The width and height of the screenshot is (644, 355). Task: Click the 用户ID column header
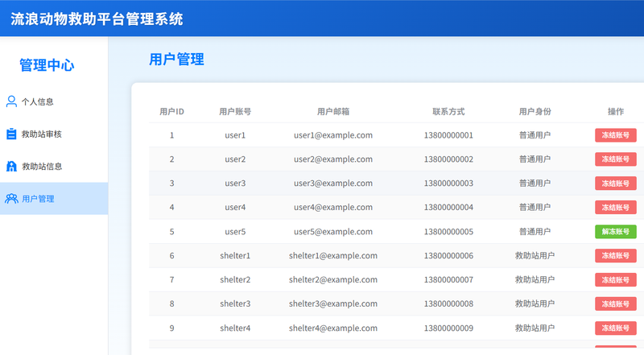point(171,111)
